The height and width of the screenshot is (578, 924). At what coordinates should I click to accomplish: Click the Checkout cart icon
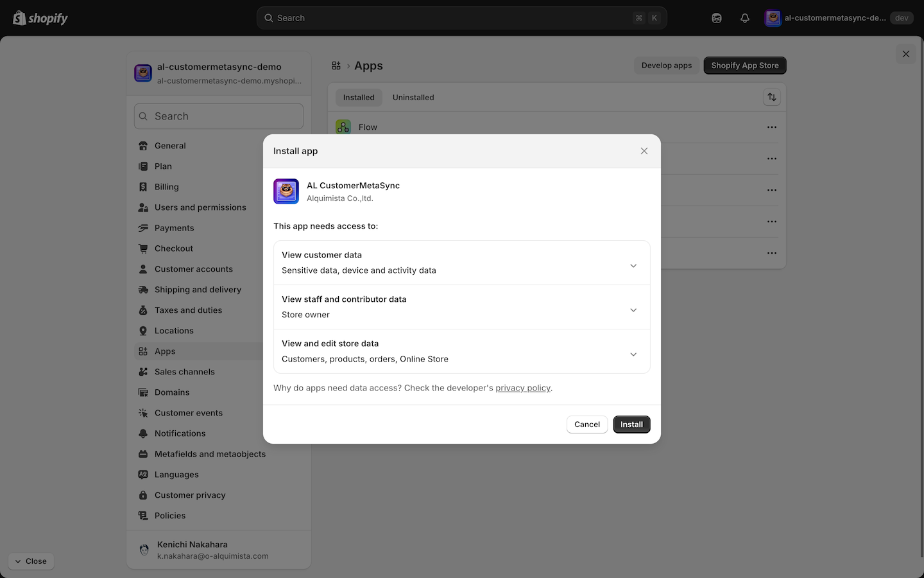point(143,249)
